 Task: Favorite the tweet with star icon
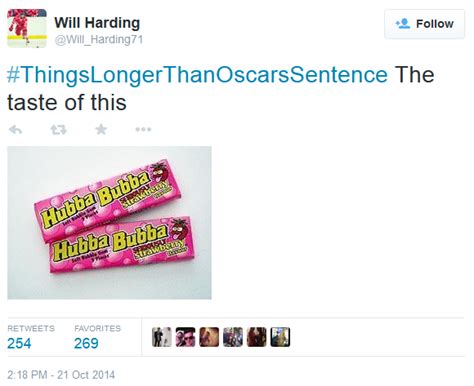pos(101,129)
